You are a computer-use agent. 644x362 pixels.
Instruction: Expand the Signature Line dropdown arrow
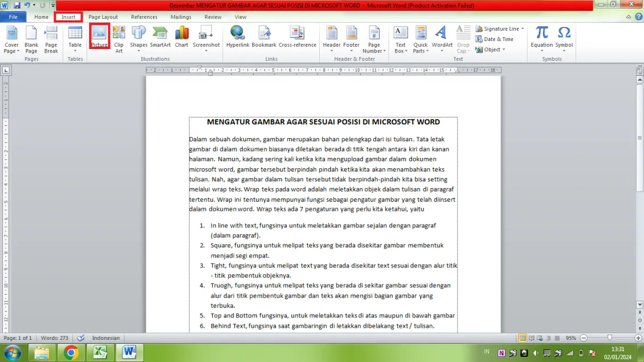(523, 29)
